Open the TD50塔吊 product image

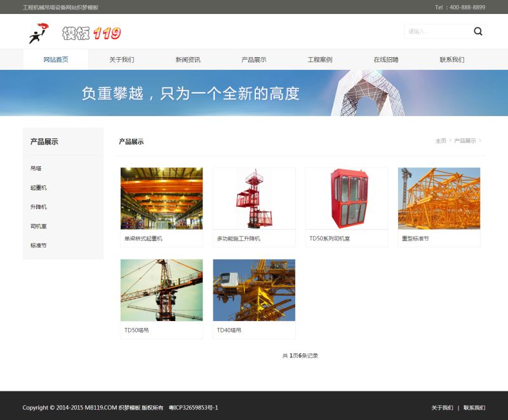coord(162,290)
